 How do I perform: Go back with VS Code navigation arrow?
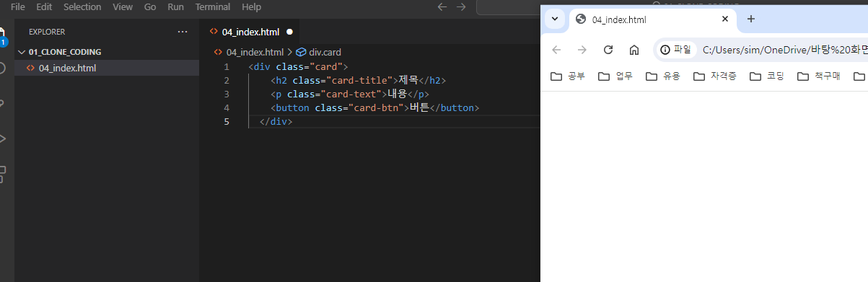pyautogui.click(x=443, y=6)
